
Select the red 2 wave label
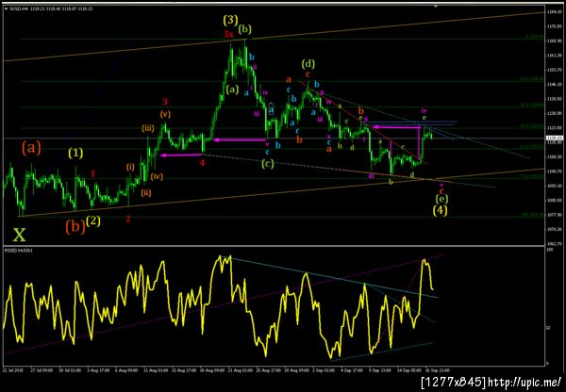pos(128,219)
